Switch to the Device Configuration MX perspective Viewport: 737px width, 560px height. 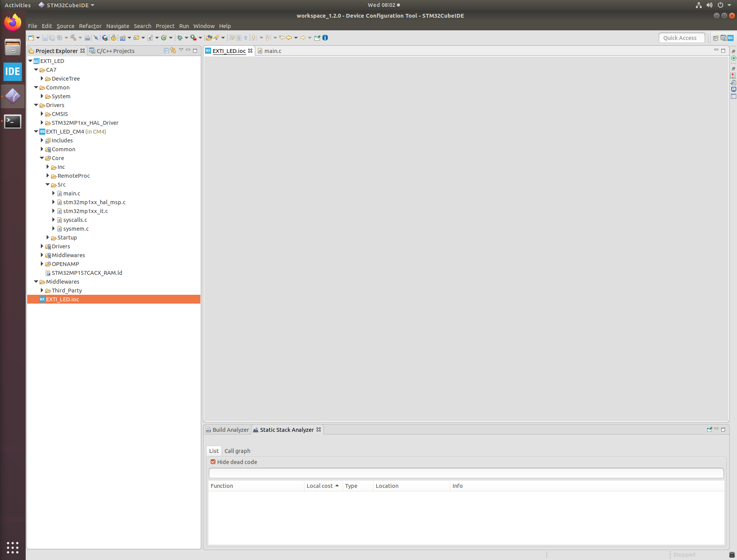[x=730, y=38]
